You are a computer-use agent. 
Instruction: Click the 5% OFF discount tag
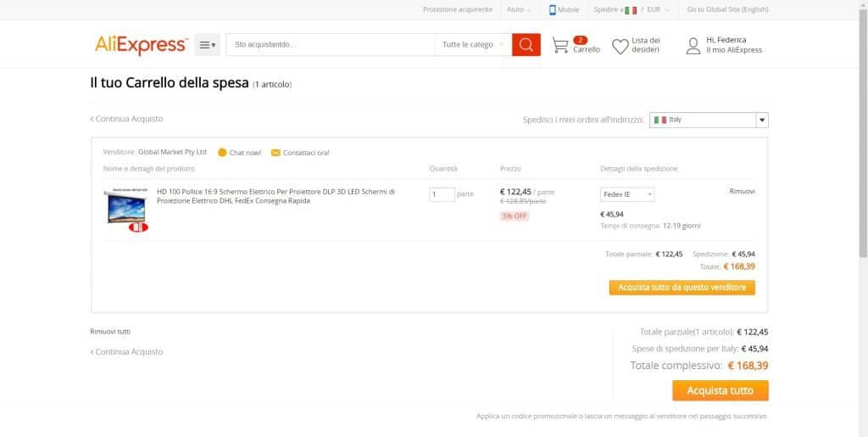pyautogui.click(x=515, y=216)
